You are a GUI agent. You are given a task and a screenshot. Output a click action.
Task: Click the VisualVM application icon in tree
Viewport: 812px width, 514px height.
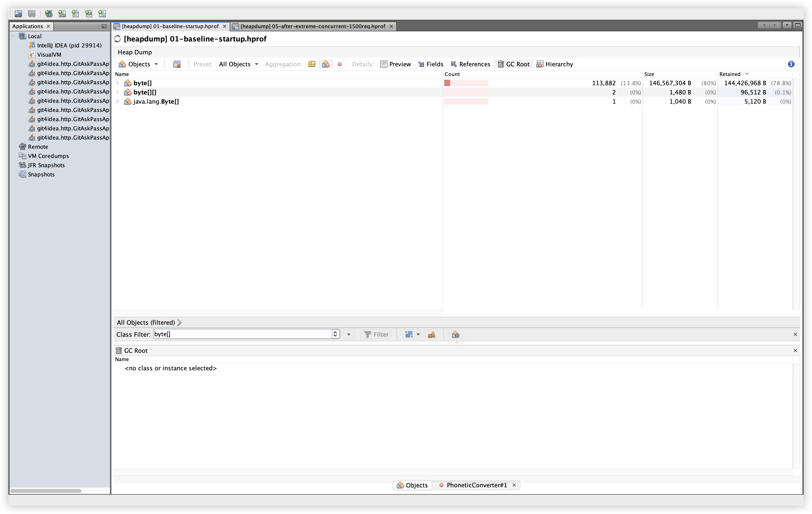[32, 54]
